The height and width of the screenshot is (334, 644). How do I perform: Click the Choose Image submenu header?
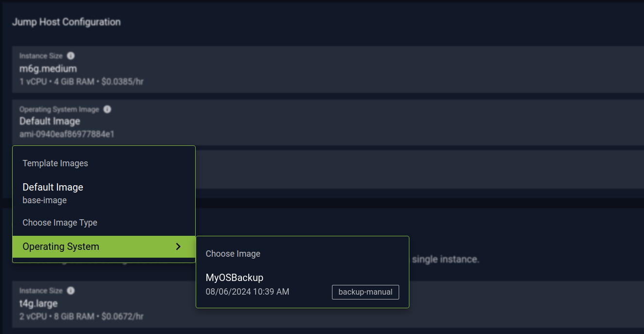[x=233, y=254]
